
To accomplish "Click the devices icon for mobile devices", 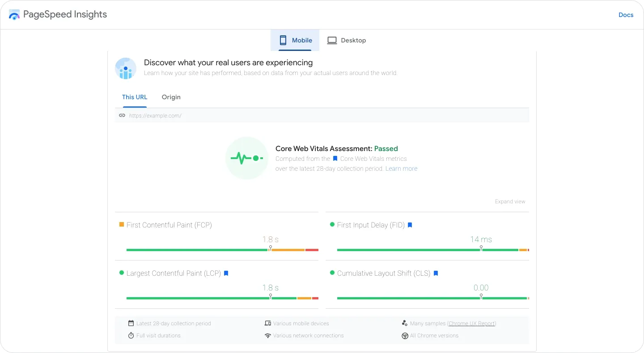I will pos(267,323).
